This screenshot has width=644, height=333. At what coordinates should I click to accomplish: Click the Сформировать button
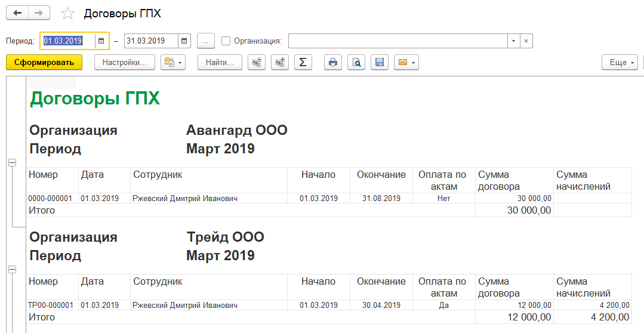[44, 62]
